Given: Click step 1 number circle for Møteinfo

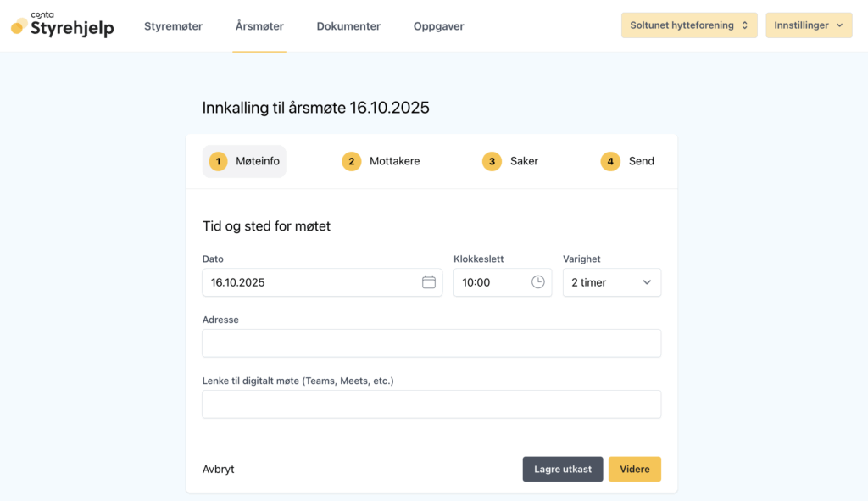Looking at the screenshot, I should pos(218,161).
